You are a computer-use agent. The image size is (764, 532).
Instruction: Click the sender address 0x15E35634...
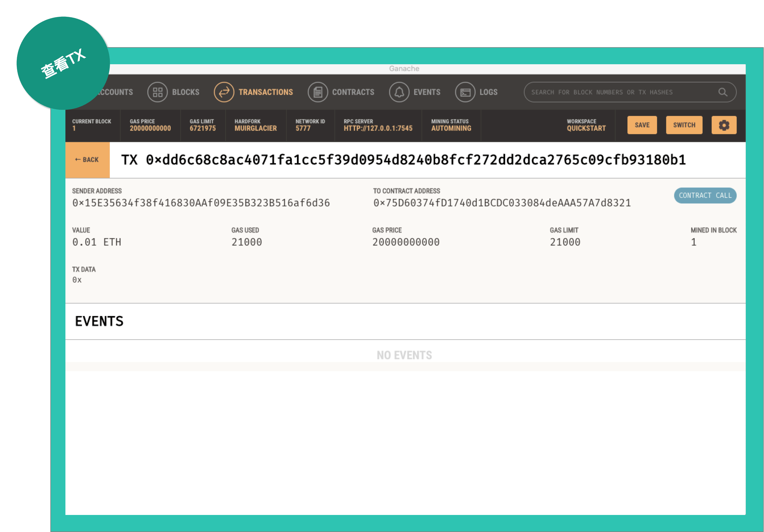[x=201, y=203]
